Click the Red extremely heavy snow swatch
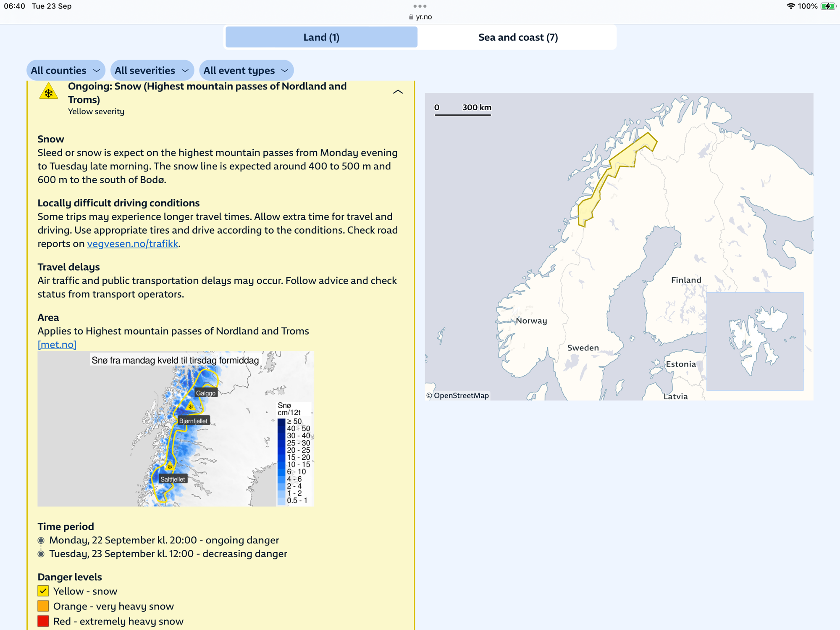This screenshot has width=840, height=630. [x=43, y=621]
